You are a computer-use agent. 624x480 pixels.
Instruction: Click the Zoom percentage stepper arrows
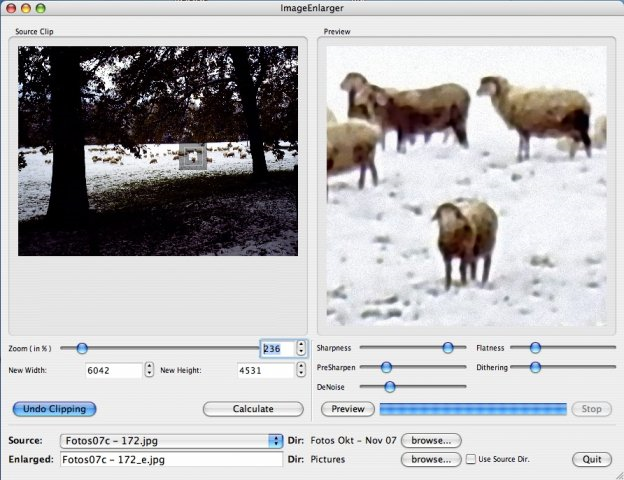click(301, 348)
